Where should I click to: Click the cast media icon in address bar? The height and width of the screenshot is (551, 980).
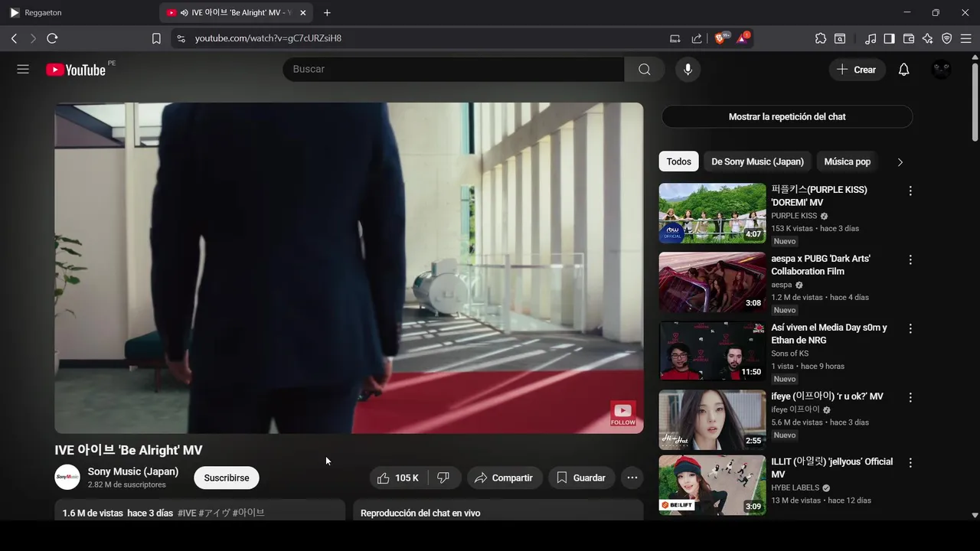[x=675, y=38]
